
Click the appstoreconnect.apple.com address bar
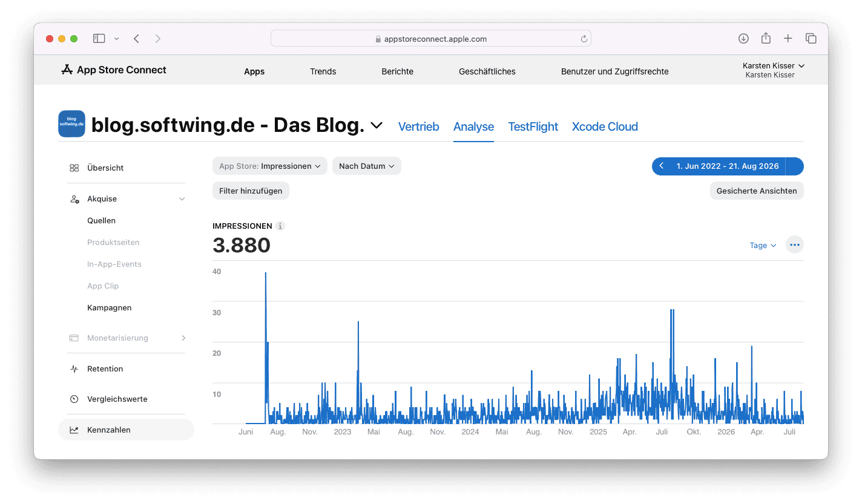[431, 39]
